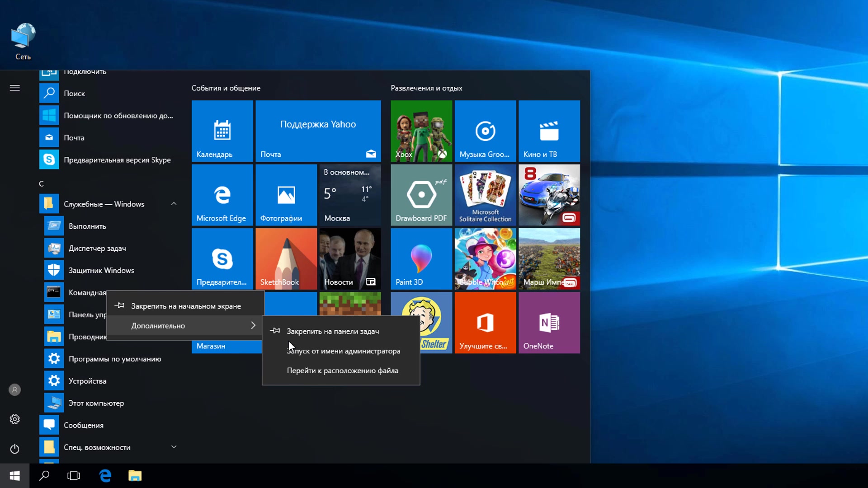Launch Предварительная версия Skype from list
This screenshot has width=868, height=488.
[108, 160]
